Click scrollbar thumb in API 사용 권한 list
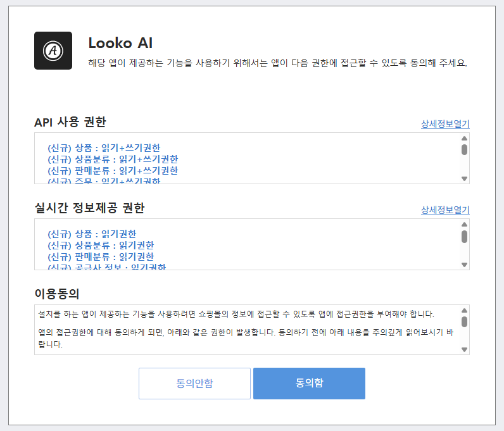The height and width of the screenshot is (431, 504). pyautogui.click(x=464, y=150)
